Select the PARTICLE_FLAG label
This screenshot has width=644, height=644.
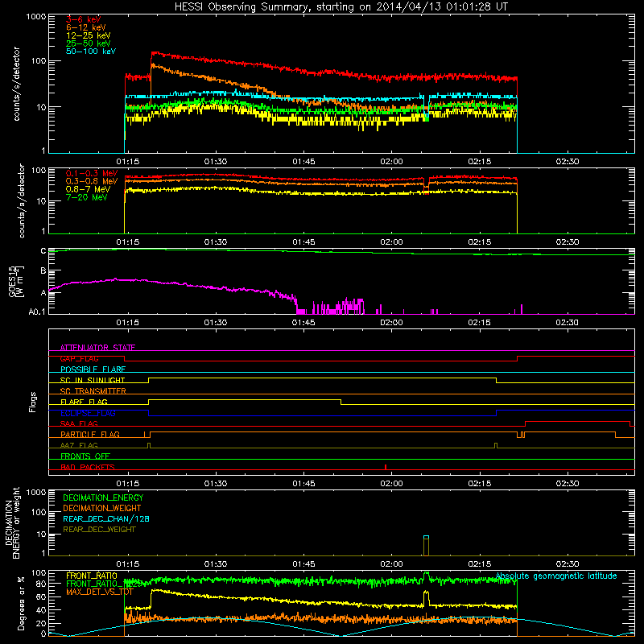[x=90, y=435]
